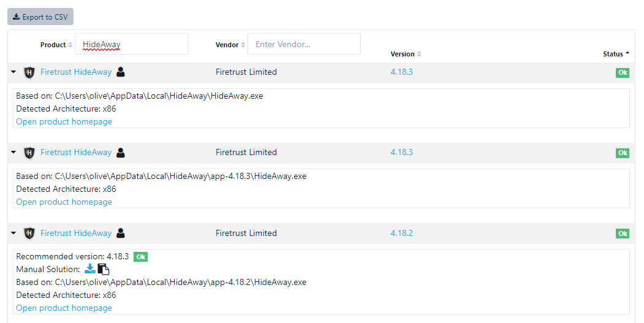
Task: Click Detected Architecture: x86 in app-4.18.2 entry
Action: tap(66, 295)
